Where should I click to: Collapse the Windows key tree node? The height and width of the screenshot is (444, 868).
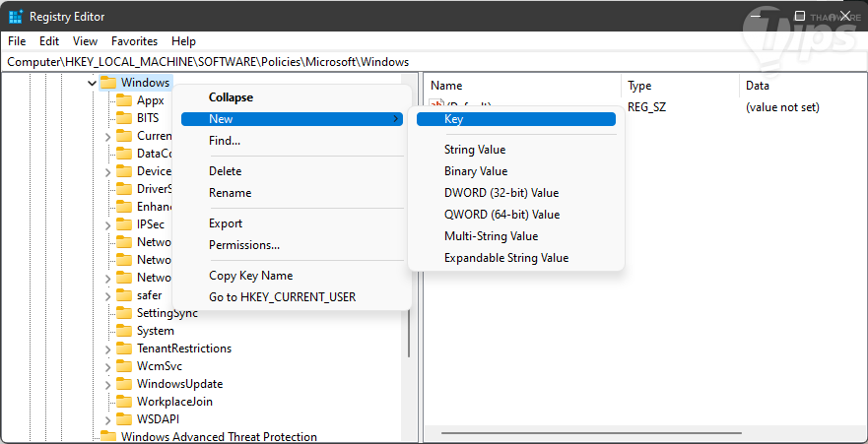[92, 83]
